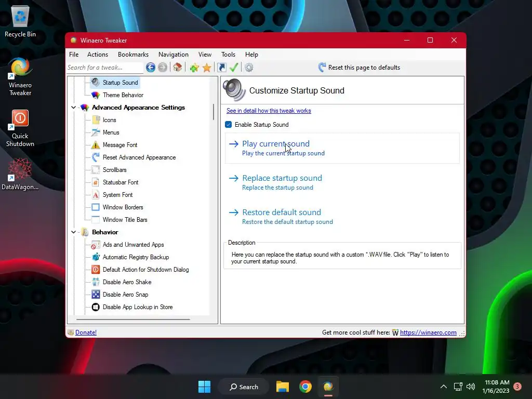
Task: Click the Menus tree item icon
Action: click(96, 132)
